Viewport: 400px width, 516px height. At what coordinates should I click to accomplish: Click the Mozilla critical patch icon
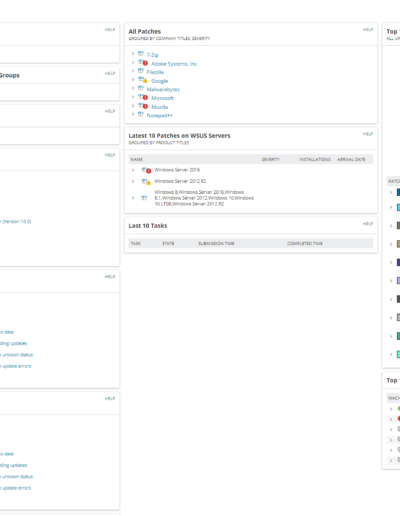[143, 106]
